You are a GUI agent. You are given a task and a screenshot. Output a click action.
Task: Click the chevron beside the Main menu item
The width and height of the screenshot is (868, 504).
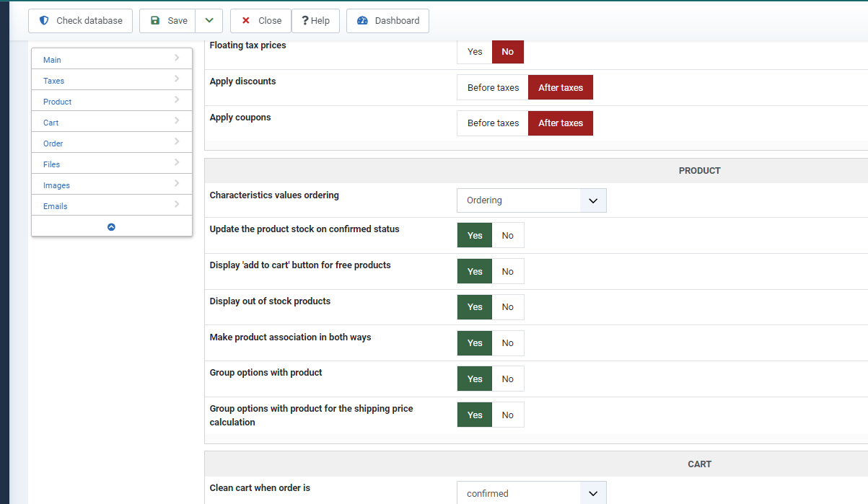tap(177, 58)
